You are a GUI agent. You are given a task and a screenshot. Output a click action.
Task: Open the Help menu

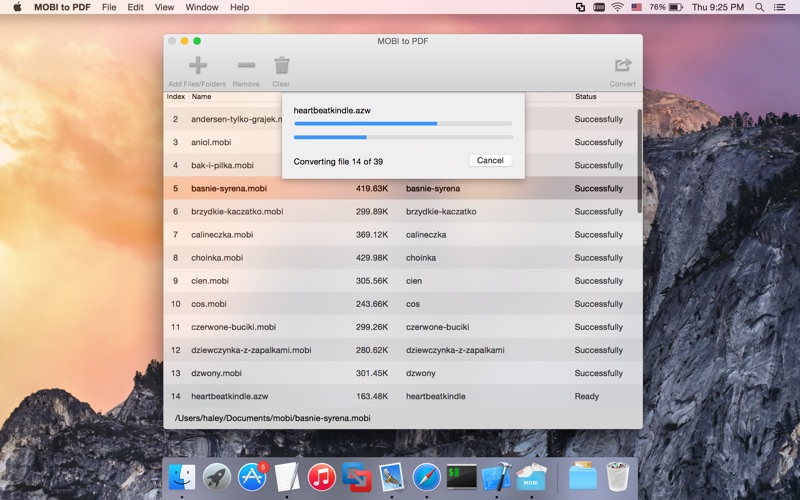pos(239,7)
